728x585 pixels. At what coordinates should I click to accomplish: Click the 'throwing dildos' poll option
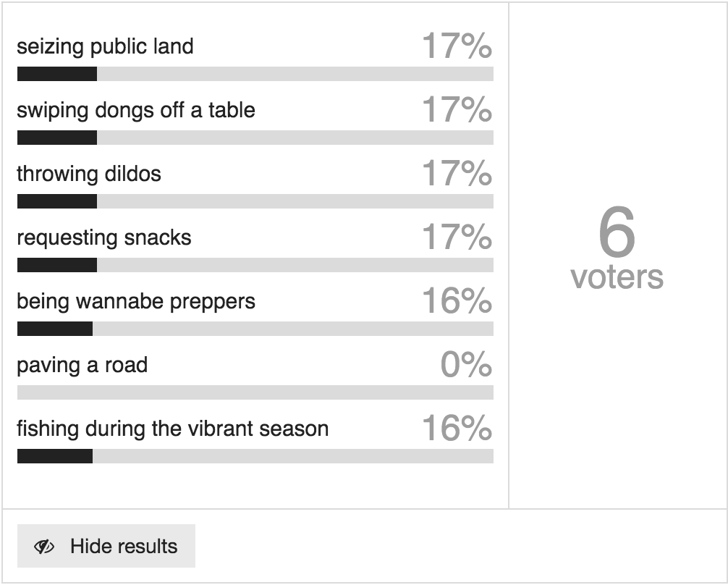pyautogui.click(x=89, y=174)
